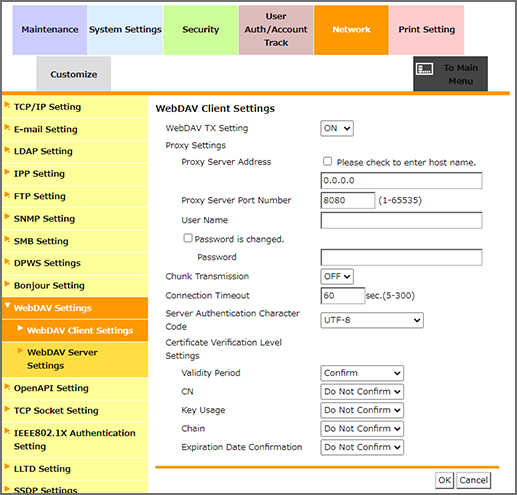Open the TCP/IP Setting menu entry

tap(75, 107)
